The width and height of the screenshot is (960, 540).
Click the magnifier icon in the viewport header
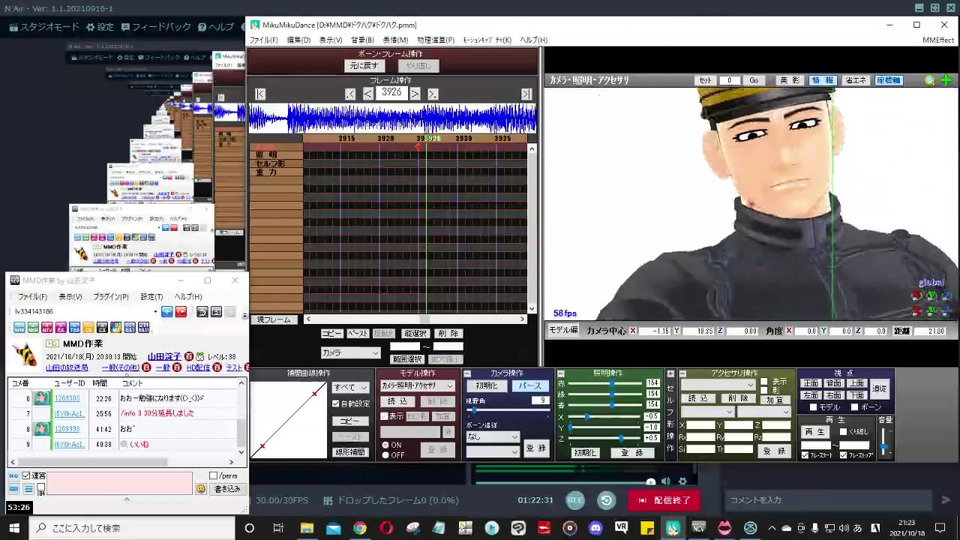[x=930, y=80]
